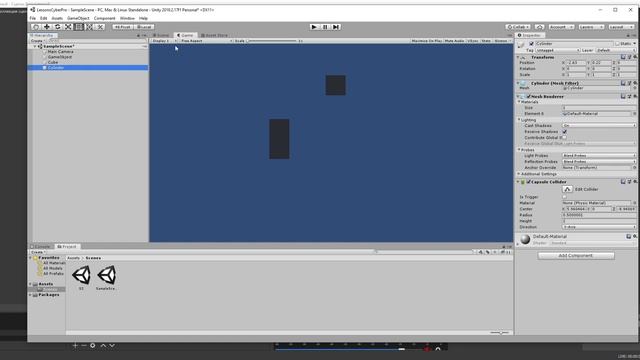
Task: Start Play mode
Action: (x=314, y=27)
